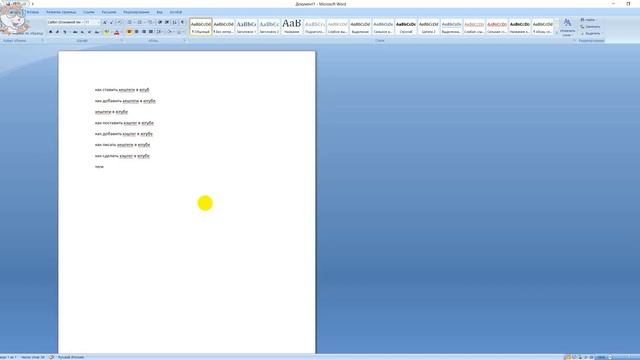This screenshot has height=360, width=640.
Task: Click the language indicator in the status bar
Action: coord(71,357)
